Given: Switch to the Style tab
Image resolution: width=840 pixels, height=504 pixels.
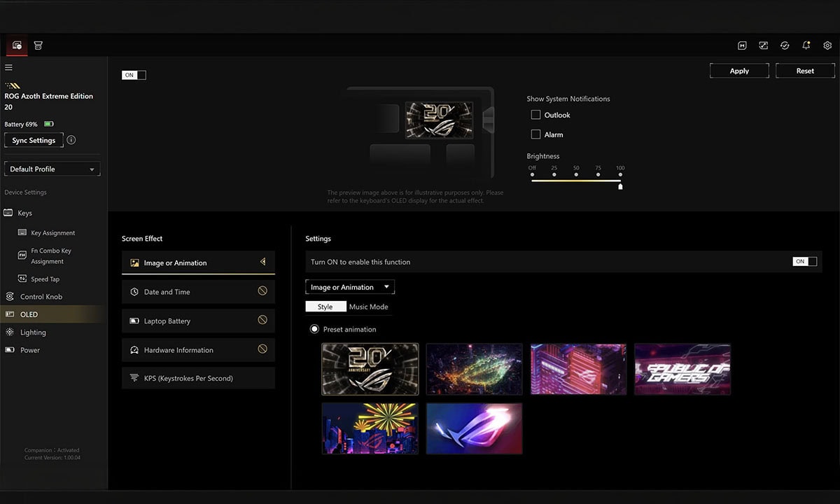Looking at the screenshot, I should pos(325,307).
